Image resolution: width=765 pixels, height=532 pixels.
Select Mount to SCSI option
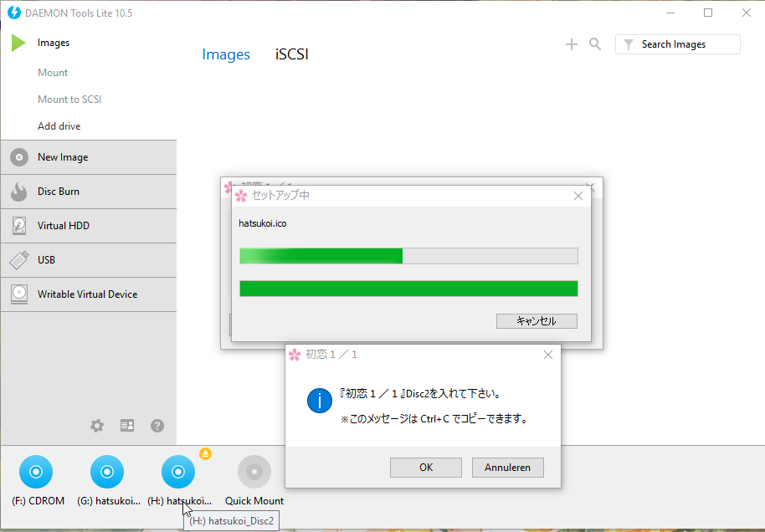pyautogui.click(x=69, y=100)
